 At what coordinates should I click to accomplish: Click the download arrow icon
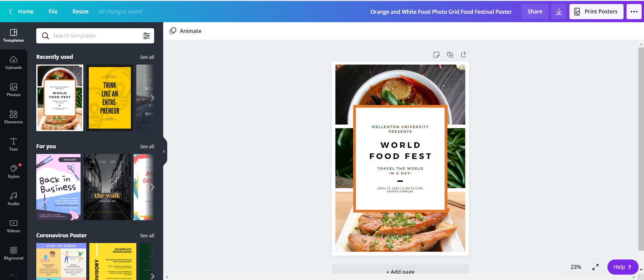pyautogui.click(x=559, y=12)
